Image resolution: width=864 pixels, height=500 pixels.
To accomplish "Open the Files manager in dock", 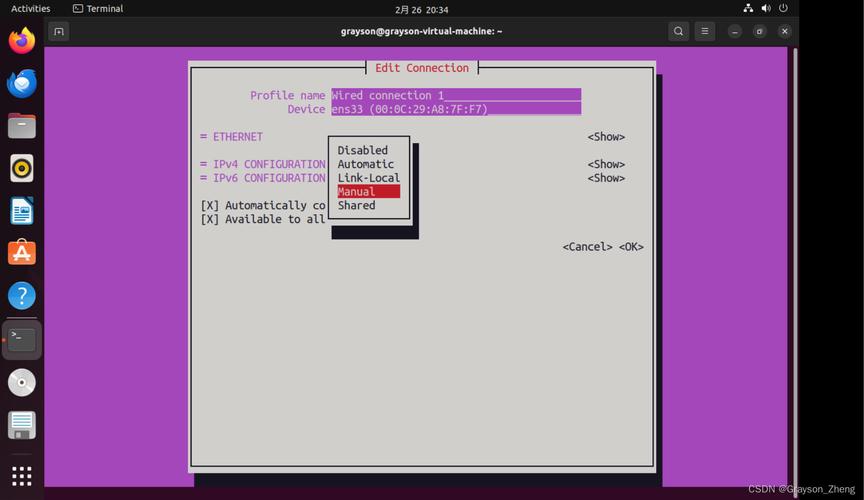I will coord(22,126).
